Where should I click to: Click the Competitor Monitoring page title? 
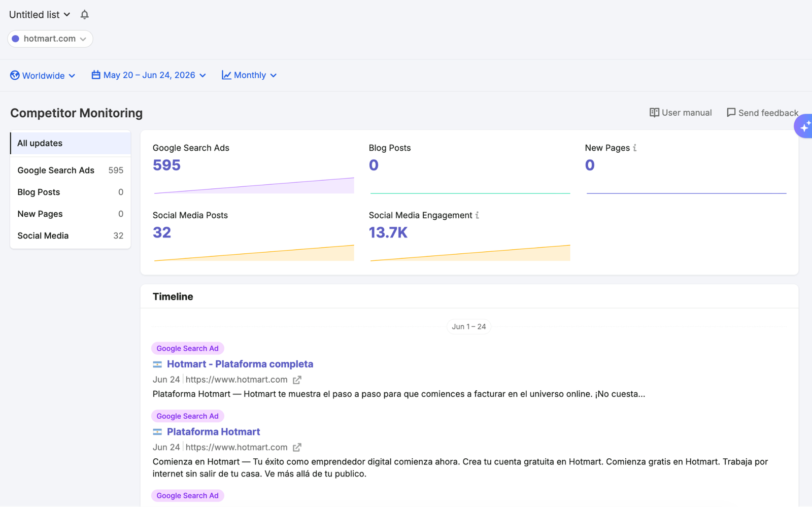(77, 113)
